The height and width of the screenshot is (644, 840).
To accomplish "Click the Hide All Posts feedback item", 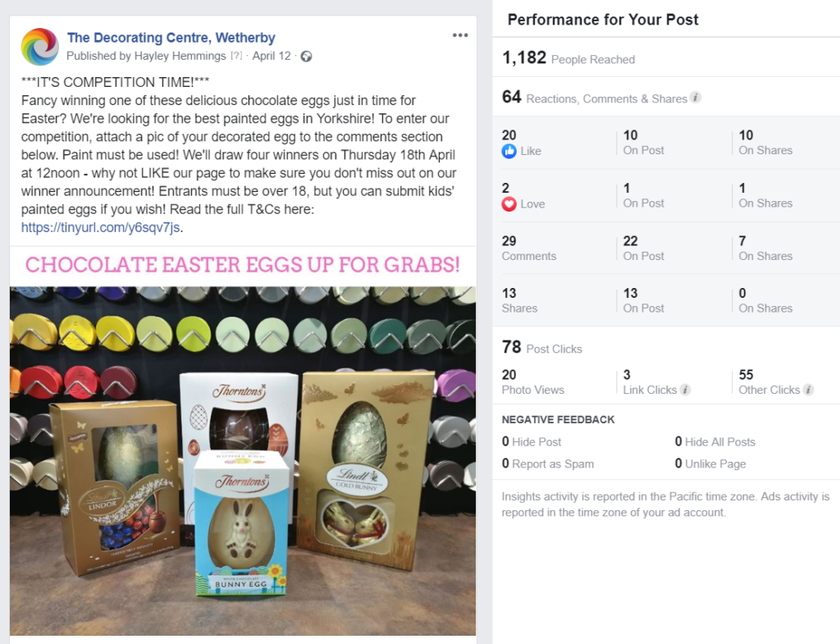I will pos(715,441).
